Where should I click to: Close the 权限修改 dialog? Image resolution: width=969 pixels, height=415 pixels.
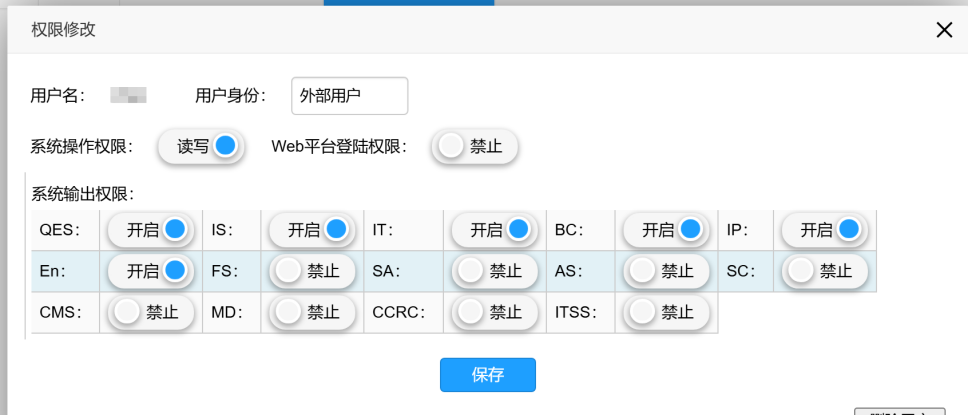point(944,30)
